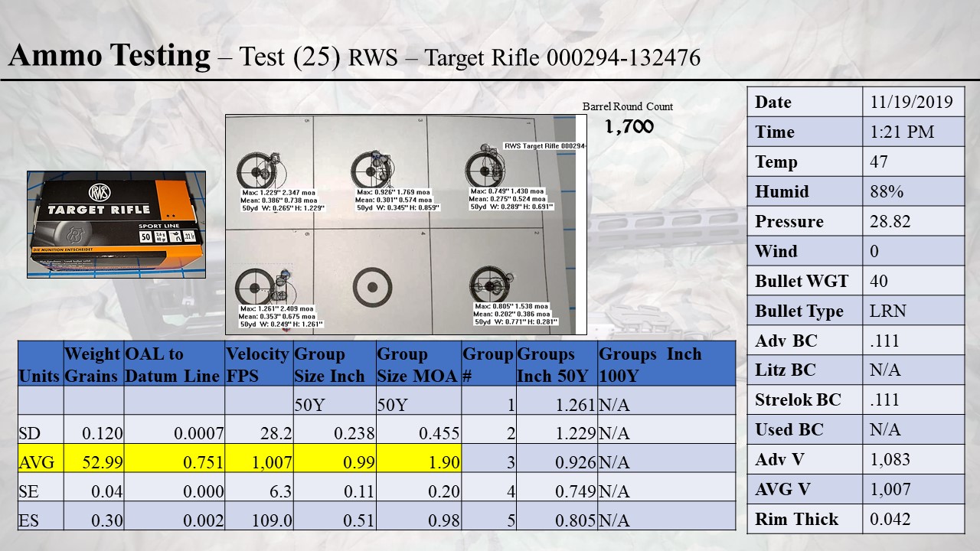Click the 'Units' column header
The height and width of the screenshot is (551, 980).
(x=41, y=364)
